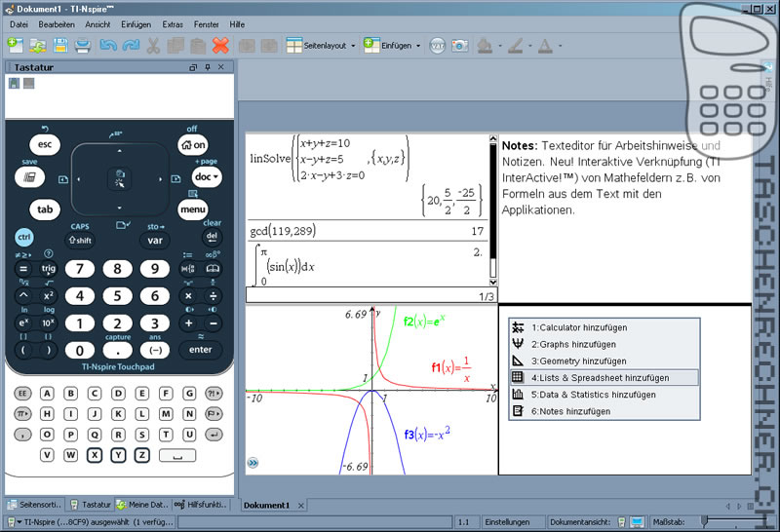Click the screen capture camera icon

460,45
